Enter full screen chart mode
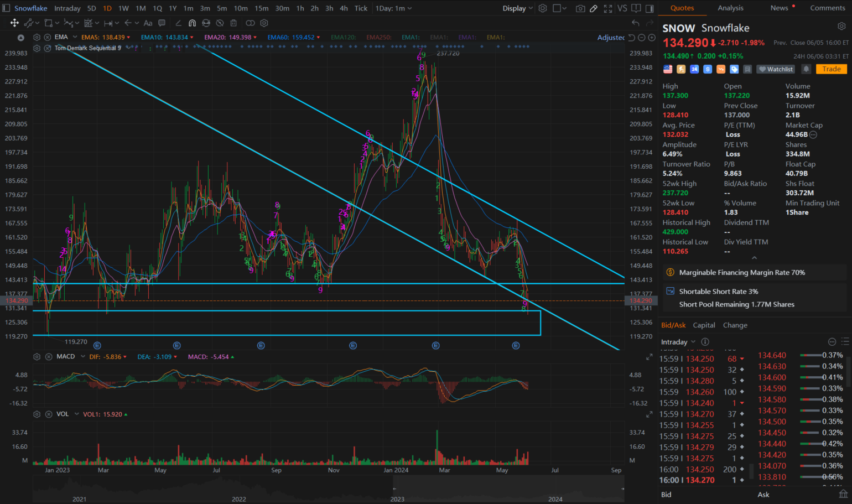The width and height of the screenshot is (852, 504). click(608, 8)
